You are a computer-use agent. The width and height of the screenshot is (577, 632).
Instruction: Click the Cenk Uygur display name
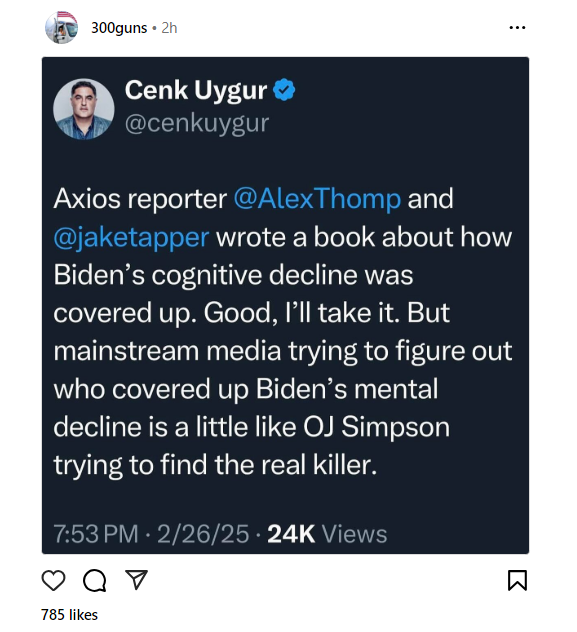pos(196,90)
